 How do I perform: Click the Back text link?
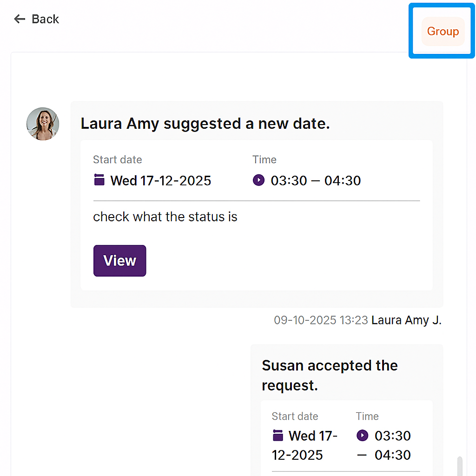click(x=45, y=19)
